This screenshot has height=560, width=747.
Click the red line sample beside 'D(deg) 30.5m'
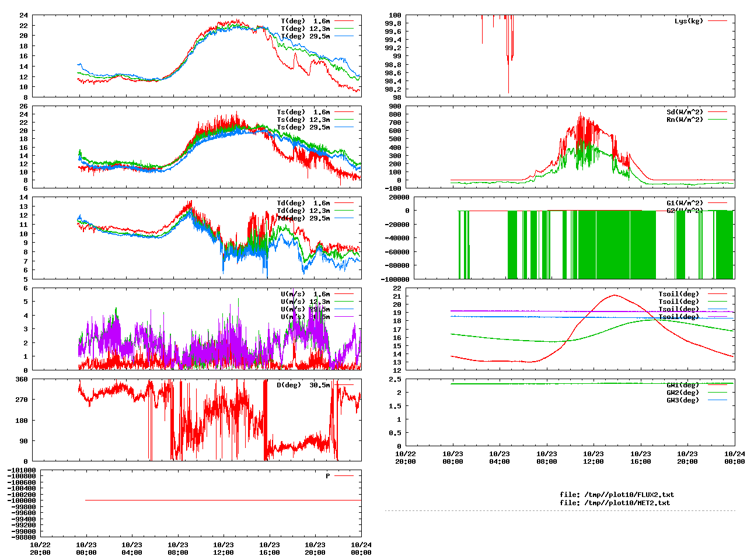tap(344, 385)
